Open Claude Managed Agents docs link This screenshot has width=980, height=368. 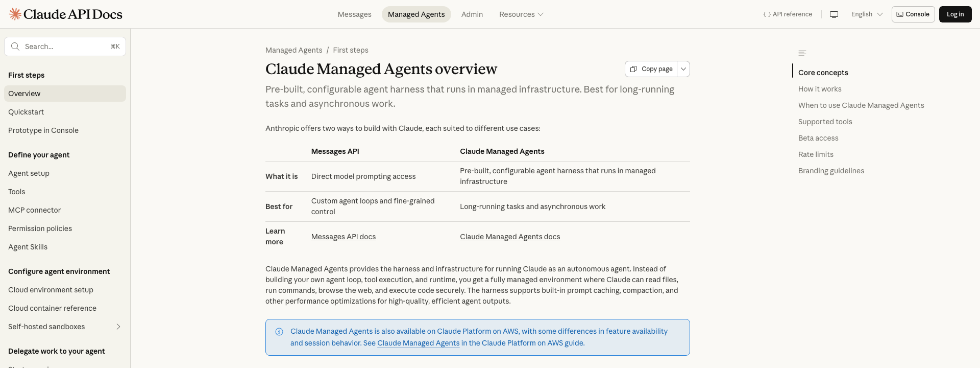tap(510, 237)
